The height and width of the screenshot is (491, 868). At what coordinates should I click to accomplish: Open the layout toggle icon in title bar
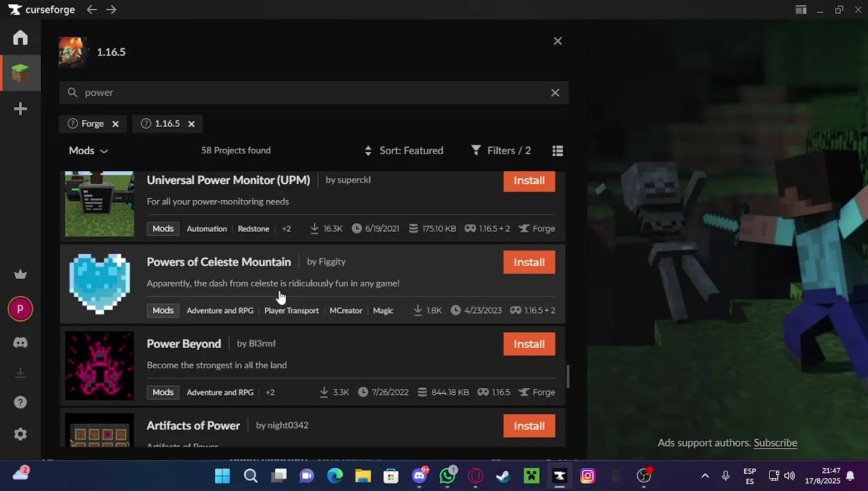tap(800, 10)
